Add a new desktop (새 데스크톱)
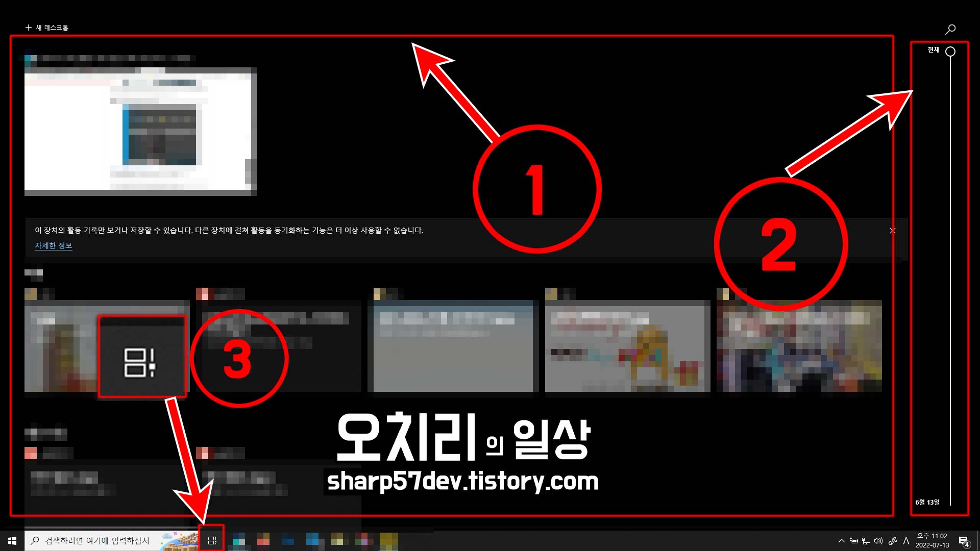This screenshot has height=551, width=980. (x=47, y=28)
